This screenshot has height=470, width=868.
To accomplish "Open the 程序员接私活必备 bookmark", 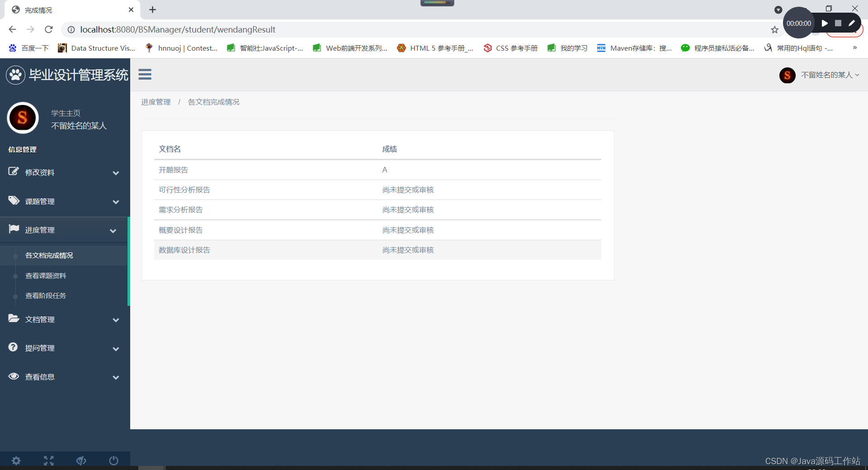I will [717, 48].
